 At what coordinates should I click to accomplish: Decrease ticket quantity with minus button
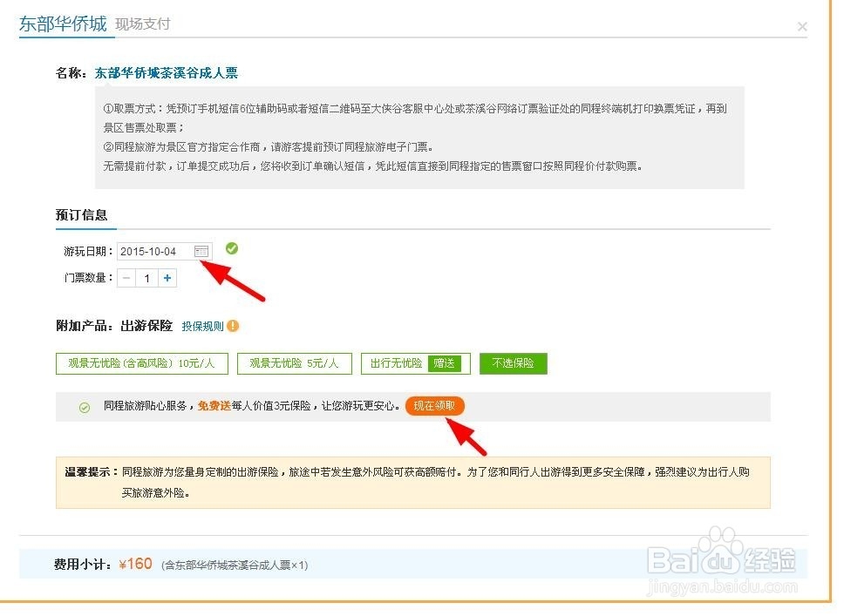(x=126, y=278)
